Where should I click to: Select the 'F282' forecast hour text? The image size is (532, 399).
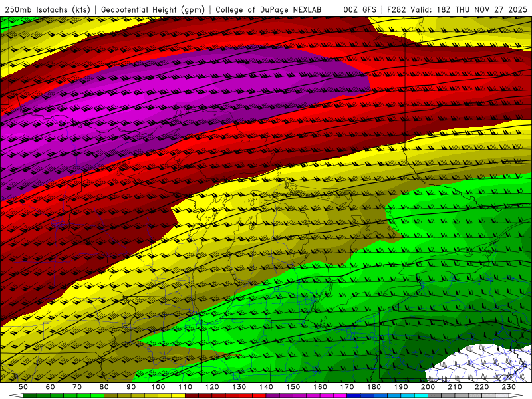pyautogui.click(x=396, y=10)
